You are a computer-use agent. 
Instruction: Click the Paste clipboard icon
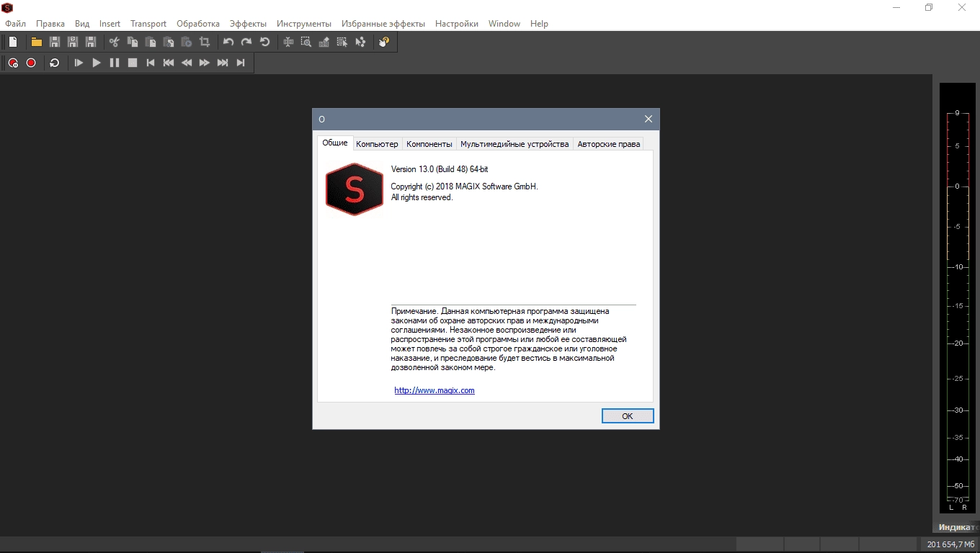[151, 42]
